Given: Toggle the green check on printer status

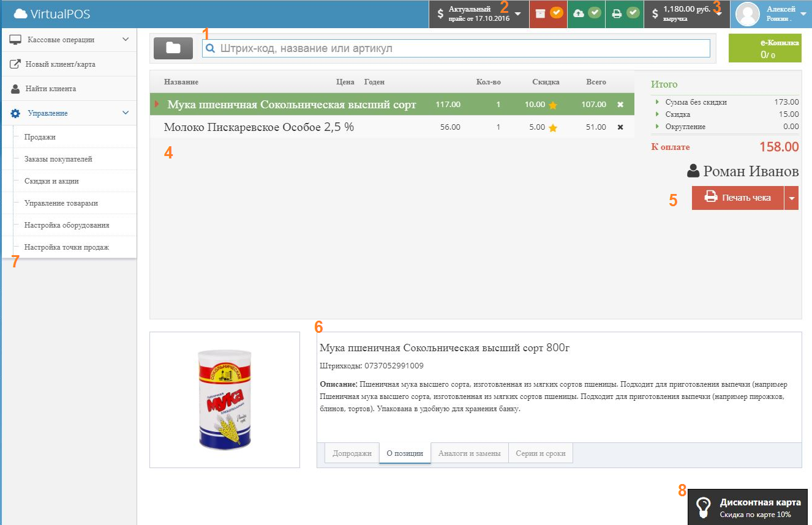Looking at the screenshot, I should (x=633, y=13).
